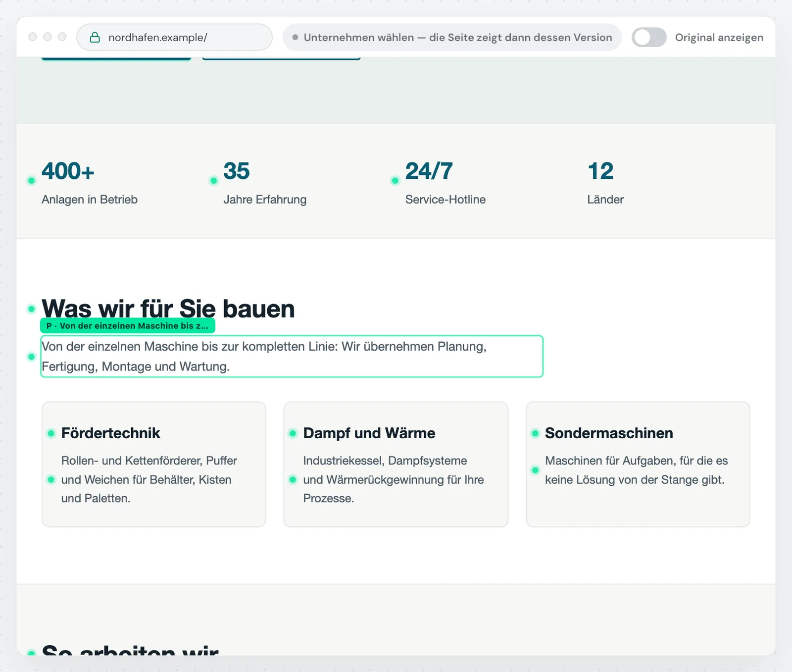This screenshot has height=672, width=792.
Task: Click the marker dot beside Maschinen für Aufgaben text
Action: [x=535, y=470]
